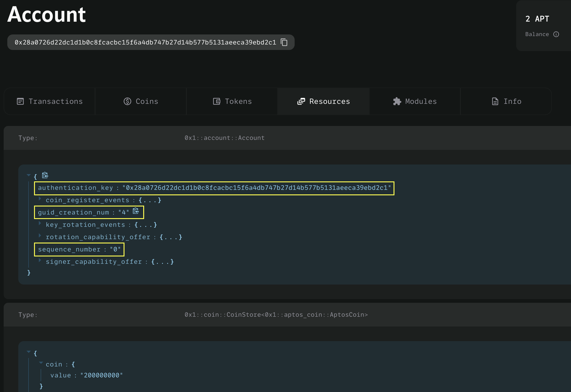Click the Coins tab icon
The image size is (571, 392).
pos(127,101)
